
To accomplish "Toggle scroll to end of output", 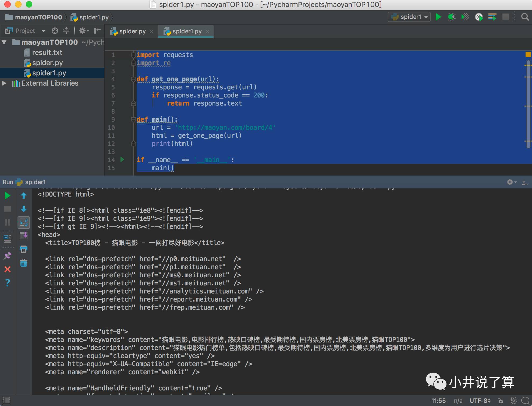I will point(24,236).
